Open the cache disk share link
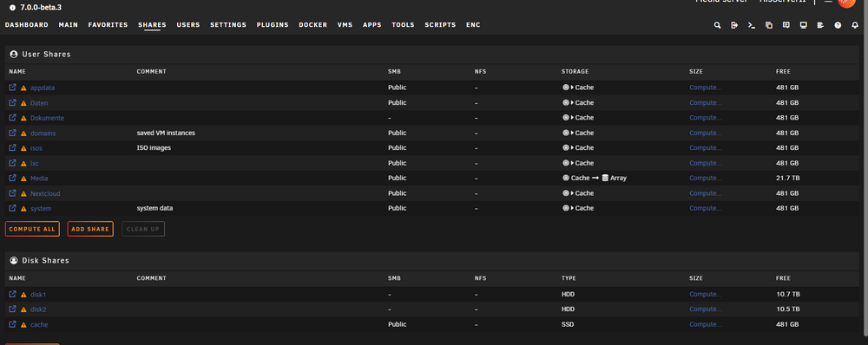Viewport: 868px width, 345px height. (39, 324)
